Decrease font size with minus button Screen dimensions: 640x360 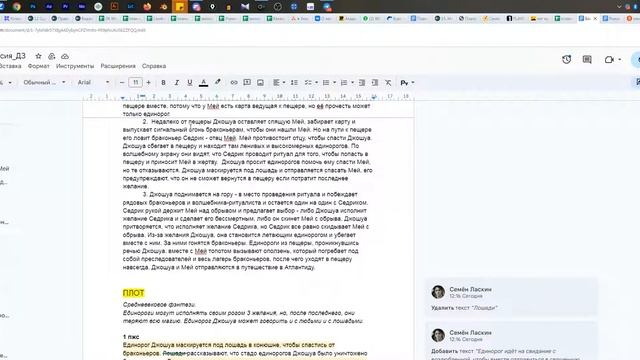point(122,82)
